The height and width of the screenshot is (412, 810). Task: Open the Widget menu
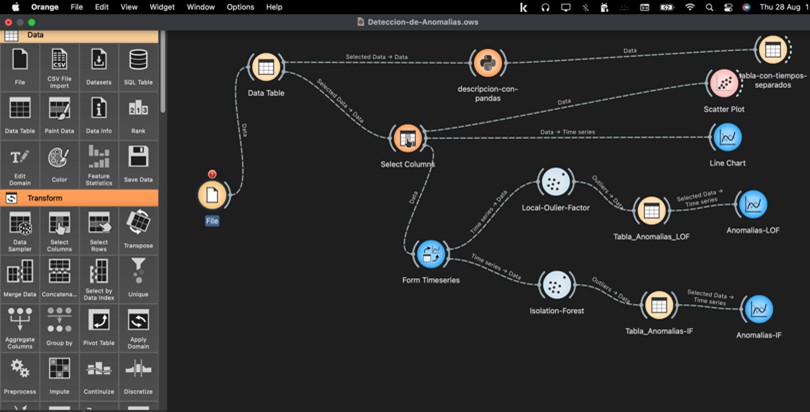[162, 7]
